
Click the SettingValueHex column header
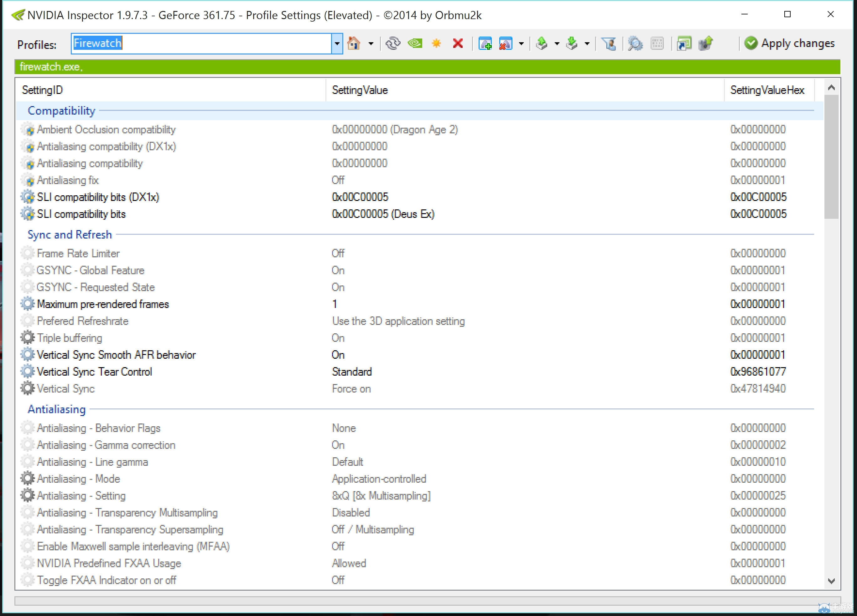point(769,90)
